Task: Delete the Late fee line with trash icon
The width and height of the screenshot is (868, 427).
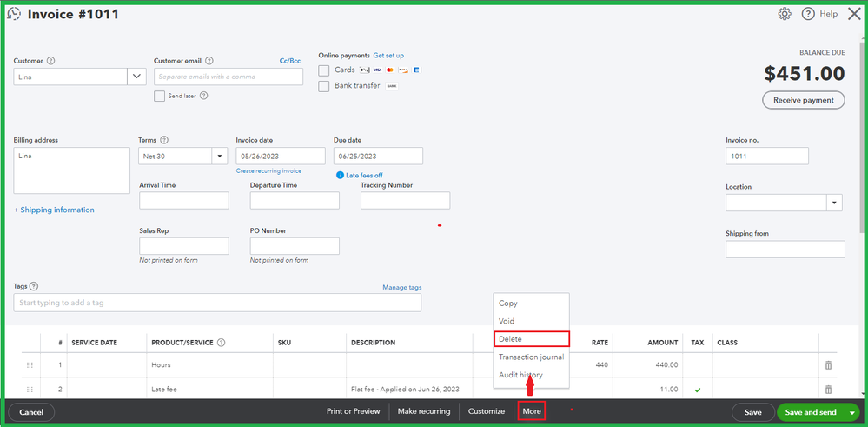Action: pyautogui.click(x=828, y=390)
